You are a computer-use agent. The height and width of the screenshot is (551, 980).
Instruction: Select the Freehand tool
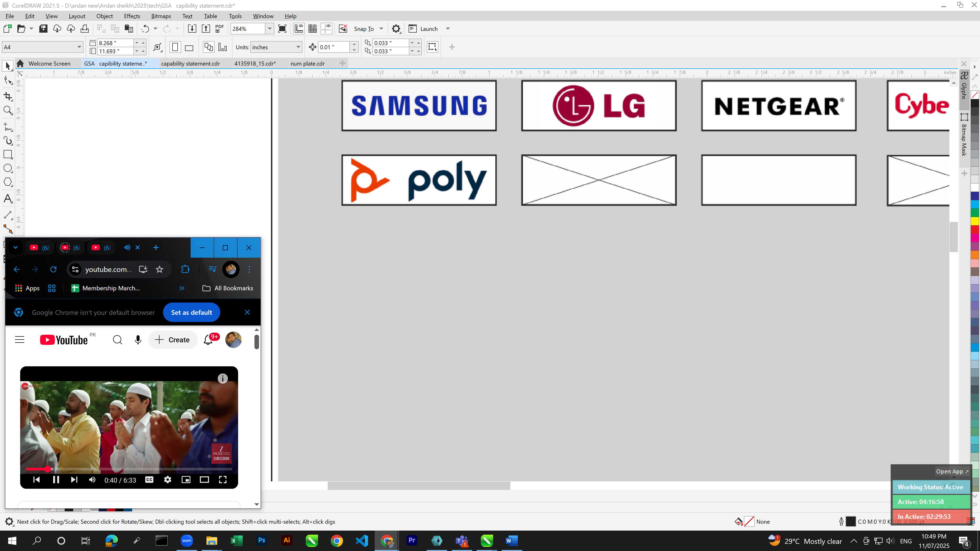(x=8, y=127)
